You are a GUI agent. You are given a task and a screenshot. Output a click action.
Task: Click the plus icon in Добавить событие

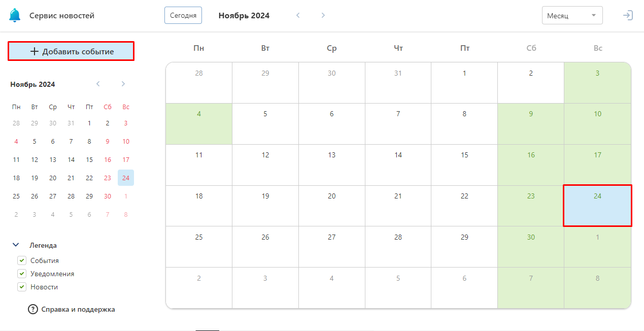coord(35,51)
